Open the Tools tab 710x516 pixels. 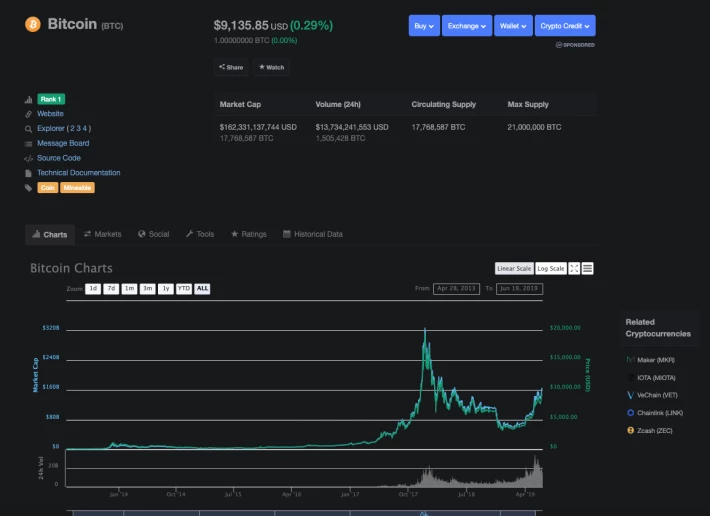click(x=200, y=234)
